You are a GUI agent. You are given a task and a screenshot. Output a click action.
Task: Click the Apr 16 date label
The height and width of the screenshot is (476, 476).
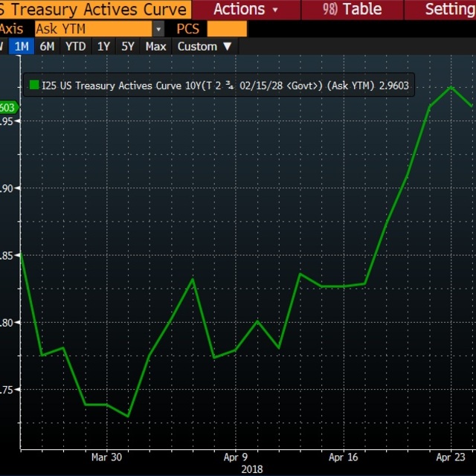coord(344,457)
